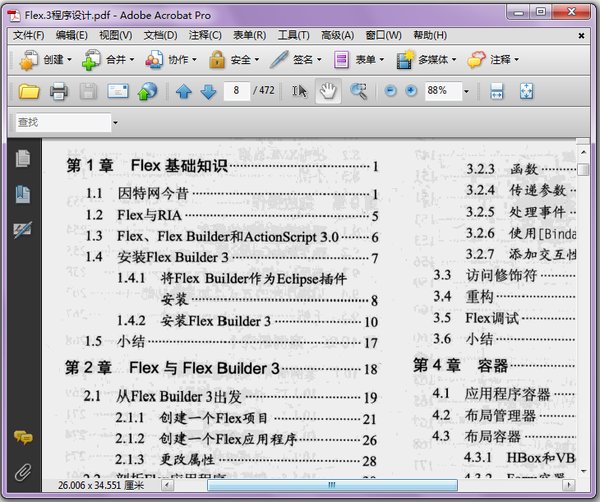Open the 视图(V) menu
The width and height of the screenshot is (600, 502).
coord(116,36)
